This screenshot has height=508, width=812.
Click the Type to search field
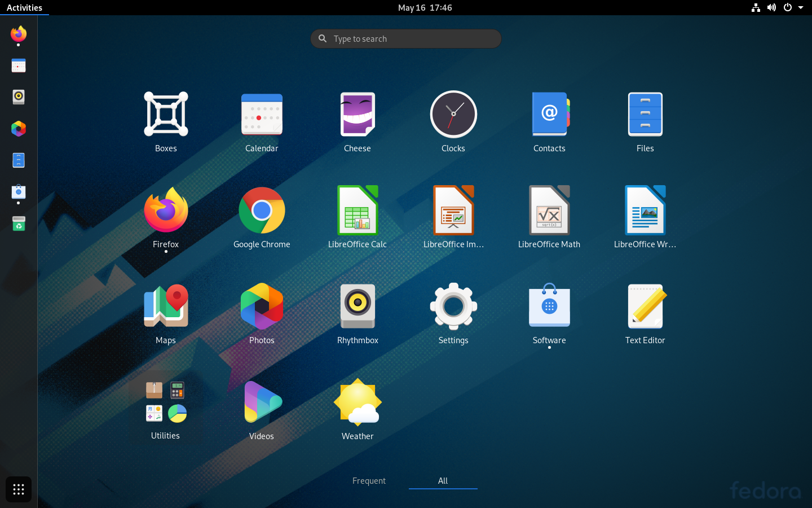point(406,39)
